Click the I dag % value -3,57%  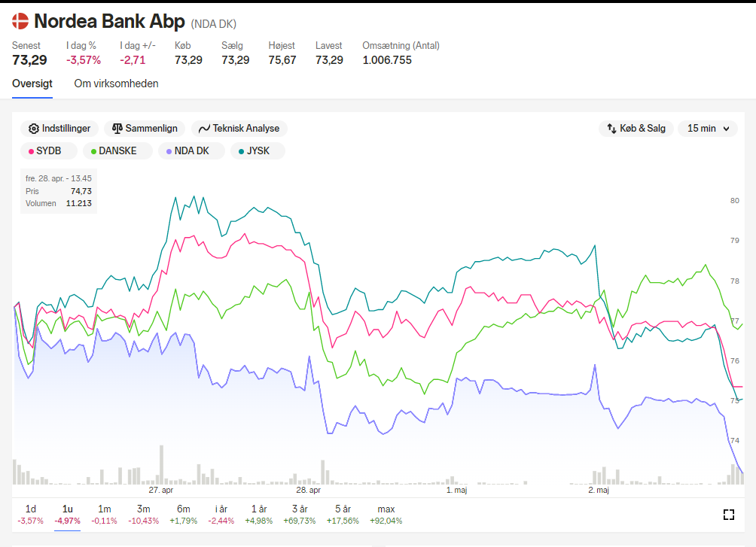pos(84,60)
